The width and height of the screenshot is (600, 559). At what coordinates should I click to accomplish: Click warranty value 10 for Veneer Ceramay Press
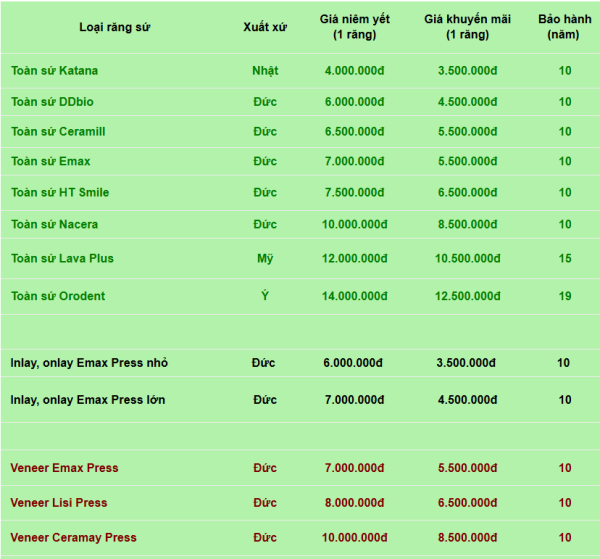(x=565, y=538)
